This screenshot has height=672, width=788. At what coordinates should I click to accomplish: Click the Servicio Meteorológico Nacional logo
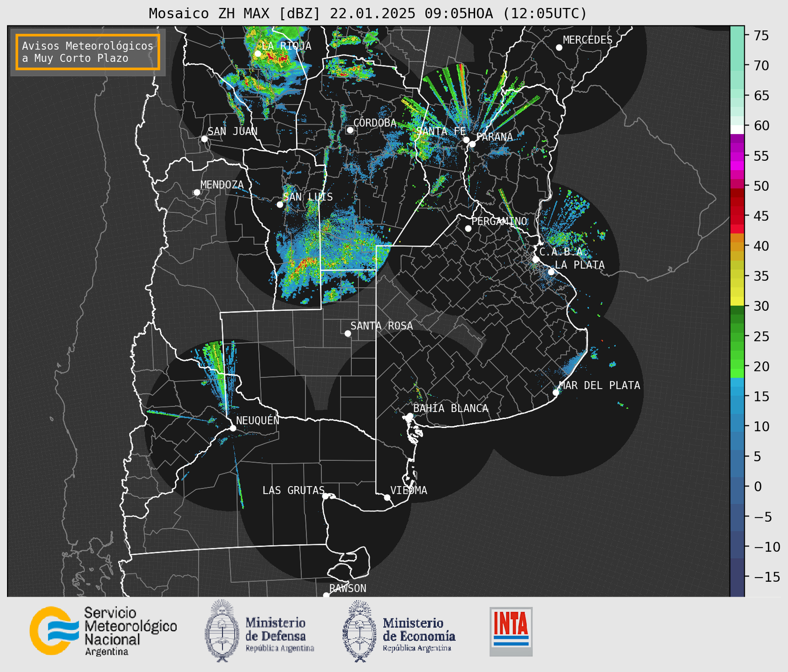point(104,631)
